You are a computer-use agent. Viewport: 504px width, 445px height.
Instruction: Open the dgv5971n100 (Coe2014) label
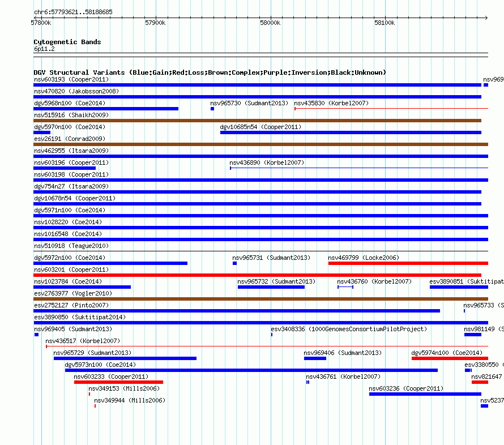pos(70,210)
